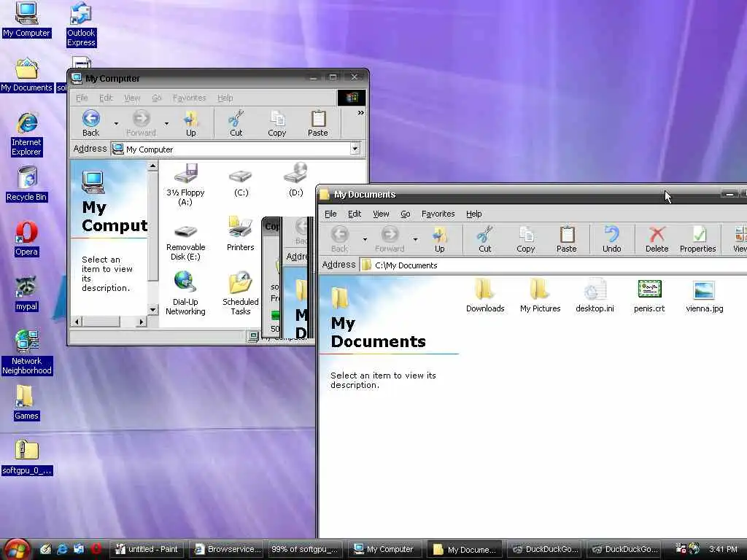Open My Documents desktop icon
The width and height of the screenshot is (747, 560).
point(26,75)
